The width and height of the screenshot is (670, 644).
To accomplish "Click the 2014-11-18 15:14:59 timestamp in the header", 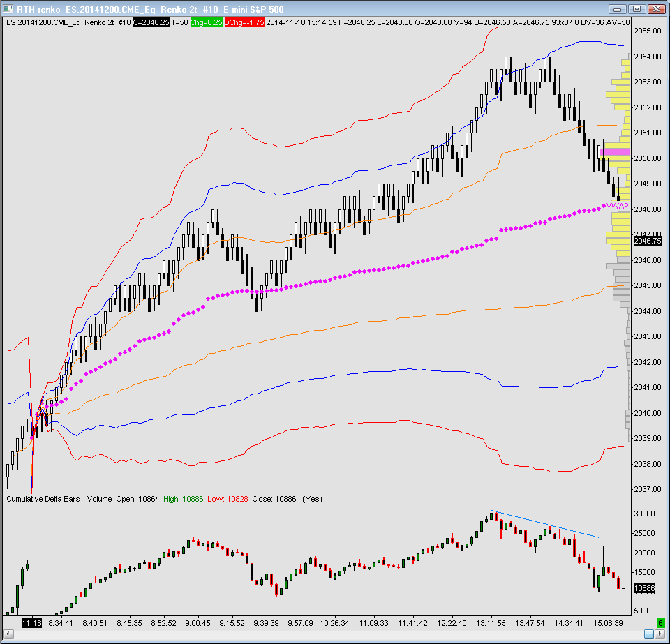I will coord(301,22).
